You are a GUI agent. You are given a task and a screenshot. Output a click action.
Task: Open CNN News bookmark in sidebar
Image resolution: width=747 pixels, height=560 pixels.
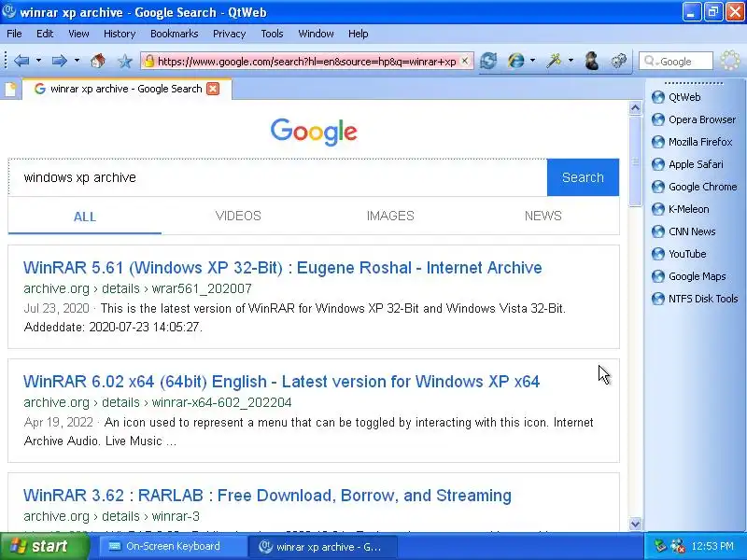click(x=684, y=231)
